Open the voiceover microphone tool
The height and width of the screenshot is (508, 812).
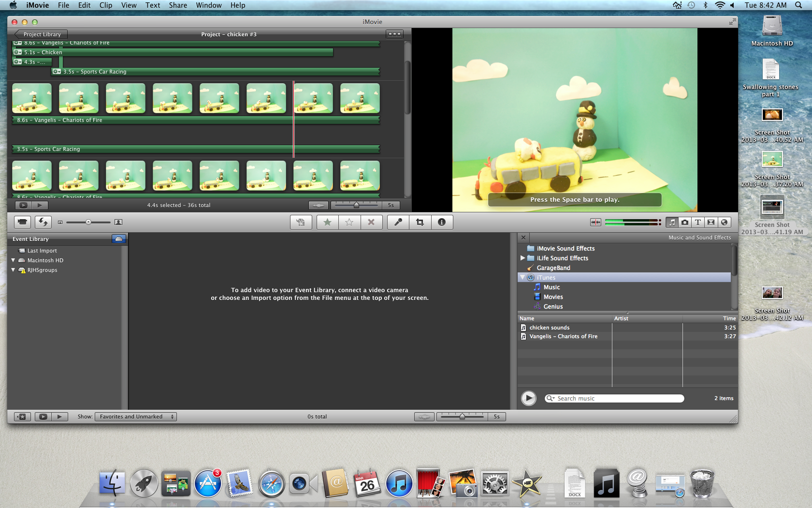398,222
